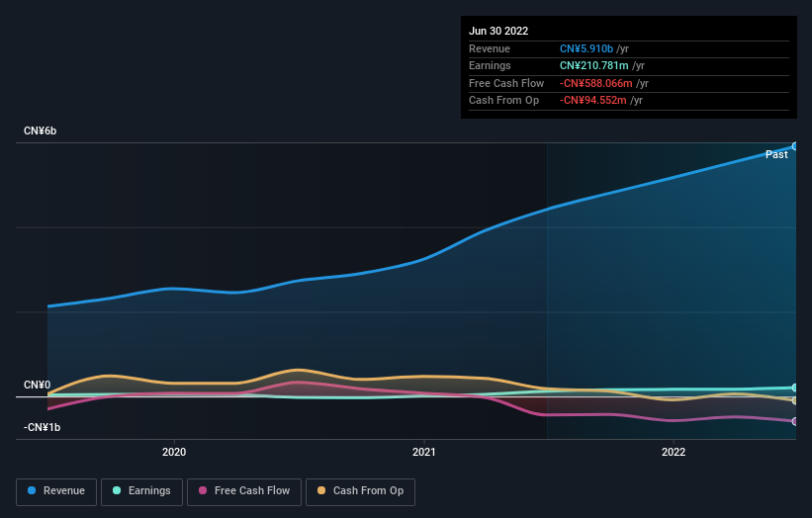This screenshot has width=812, height=518.
Task: Click the -CN¥1b y-axis label
Action: tap(43, 427)
